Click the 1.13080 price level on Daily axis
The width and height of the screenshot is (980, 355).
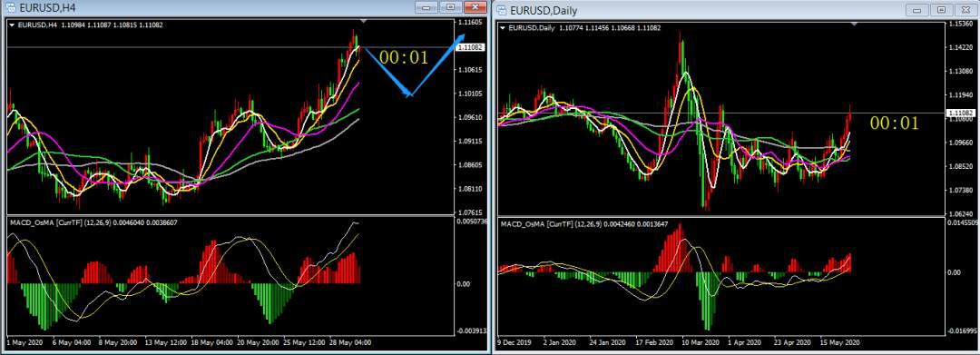point(960,71)
